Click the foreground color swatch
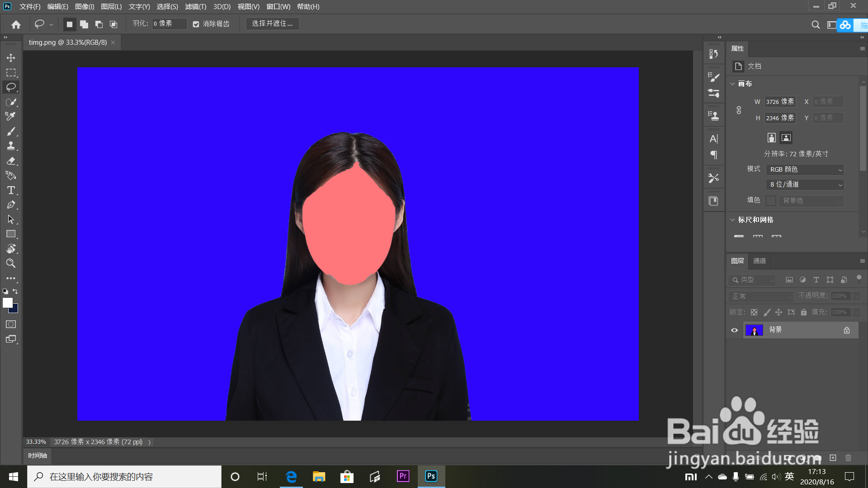 (7, 303)
